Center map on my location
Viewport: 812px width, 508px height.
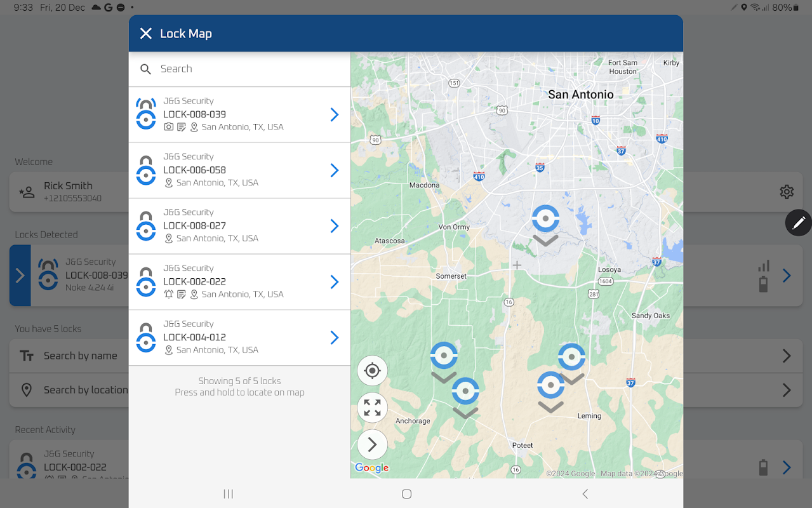pyautogui.click(x=373, y=371)
